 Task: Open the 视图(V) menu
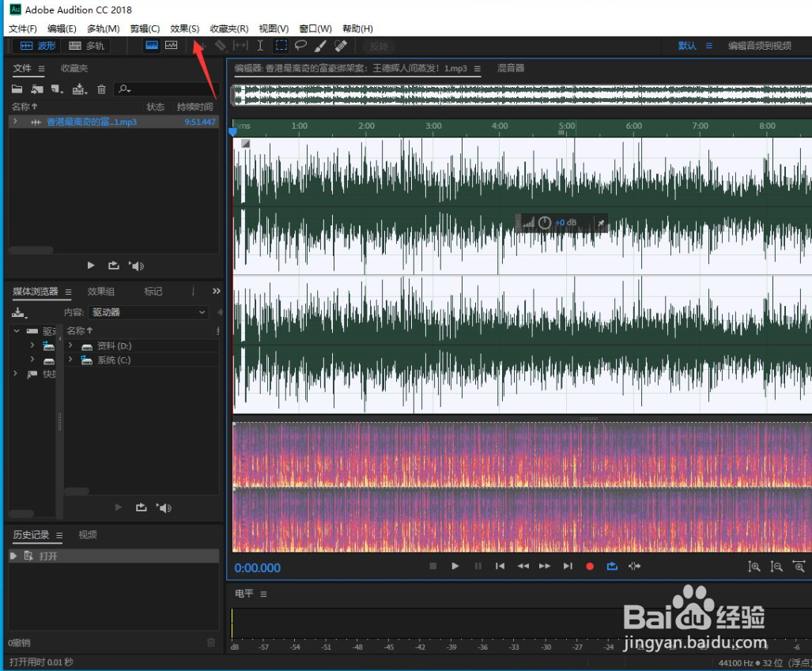tap(274, 28)
